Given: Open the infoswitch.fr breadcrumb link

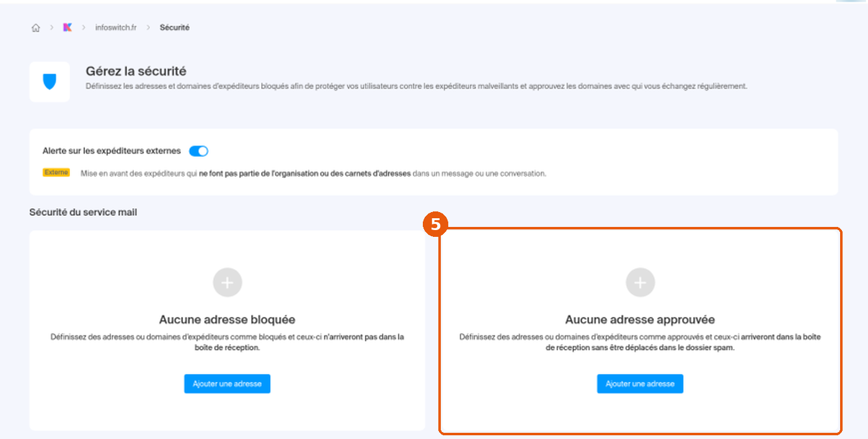Looking at the screenshot, I should point(116,28).
